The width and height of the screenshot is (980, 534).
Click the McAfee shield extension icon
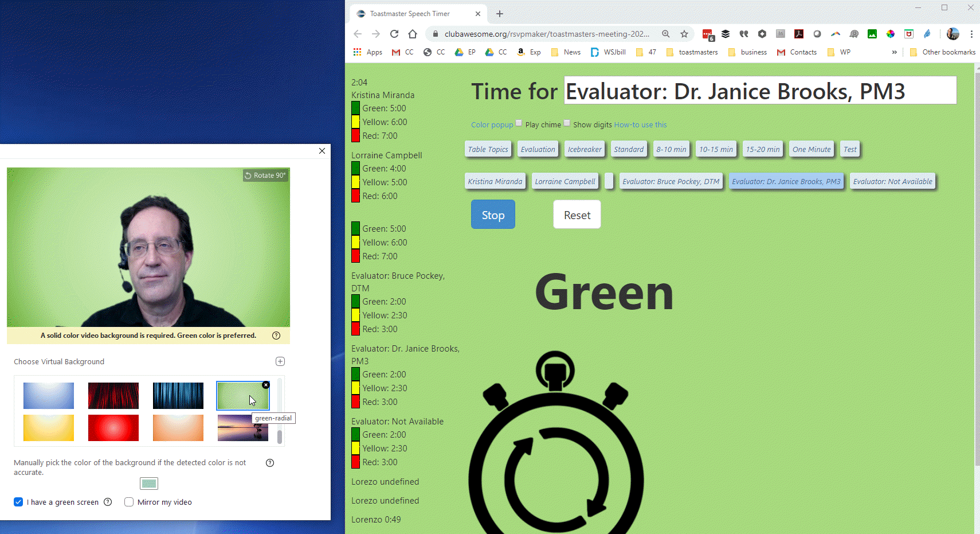pyautogui.click(x=908, y=34)
